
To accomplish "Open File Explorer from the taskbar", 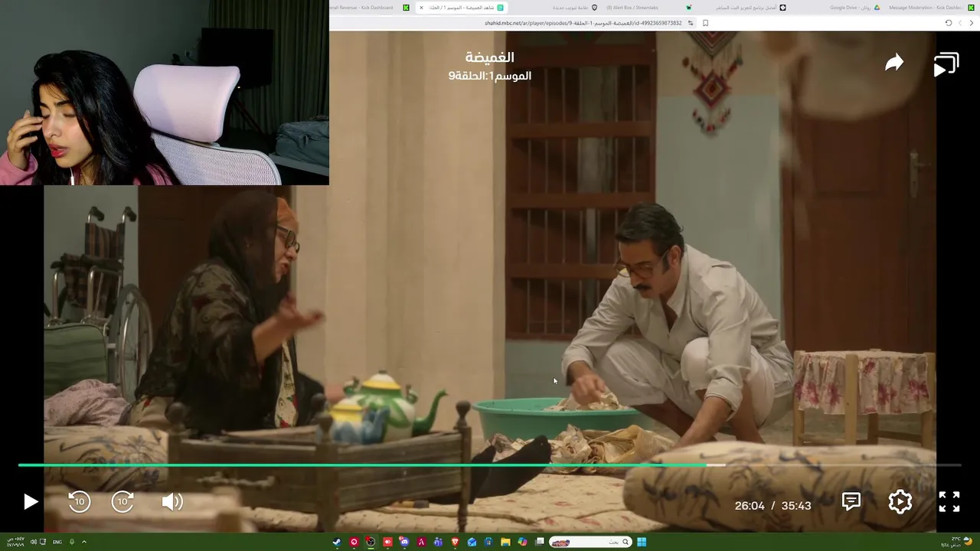I will point(505,542).
